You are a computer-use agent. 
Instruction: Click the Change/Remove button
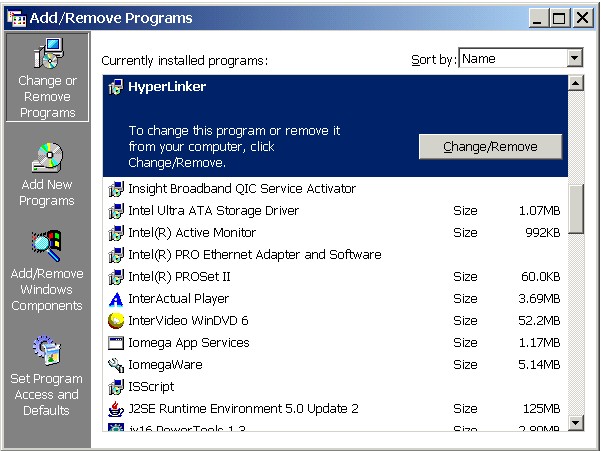tap(490, 146)
